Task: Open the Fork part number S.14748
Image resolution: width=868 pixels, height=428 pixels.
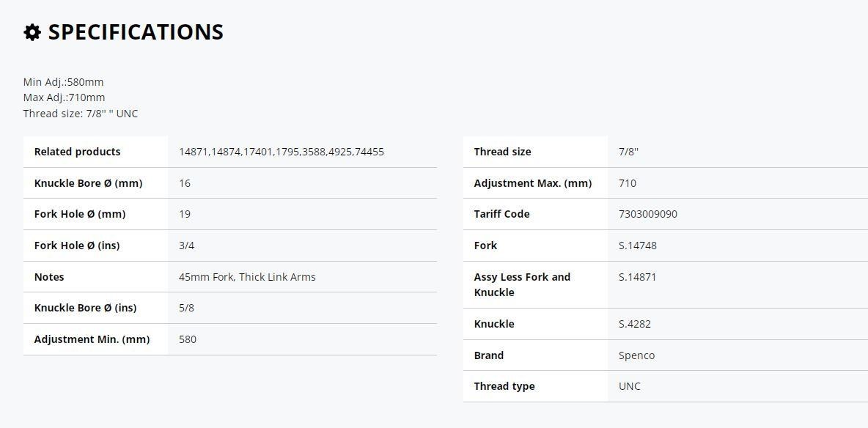Action: pos(638,246)
